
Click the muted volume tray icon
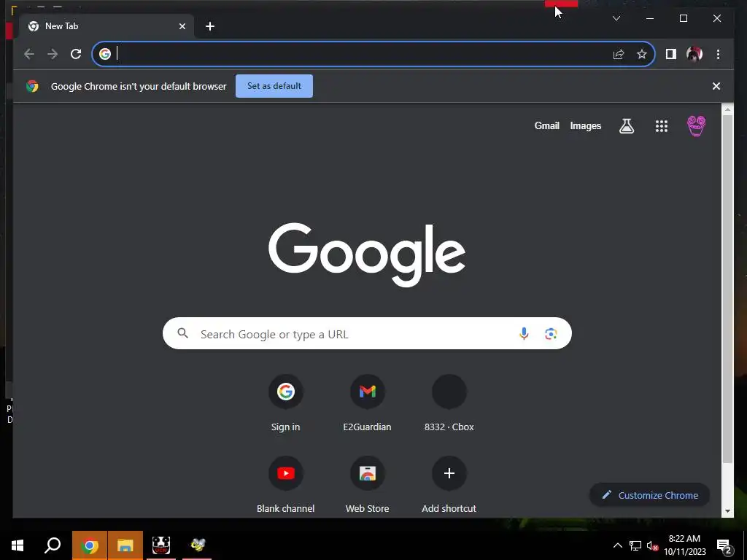point(652,545)
